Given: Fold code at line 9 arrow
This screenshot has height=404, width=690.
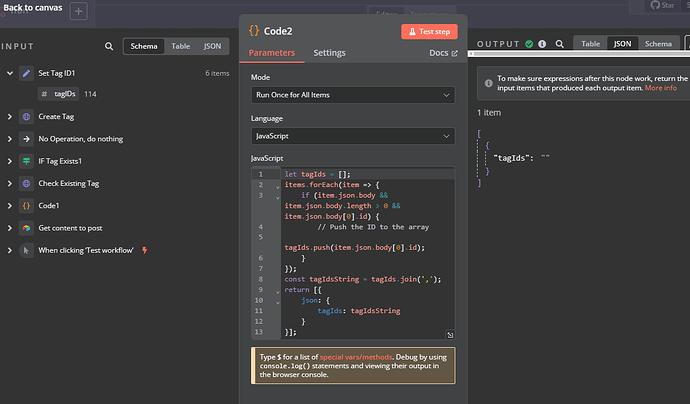Looking at the screenshot, I should 278,292.
